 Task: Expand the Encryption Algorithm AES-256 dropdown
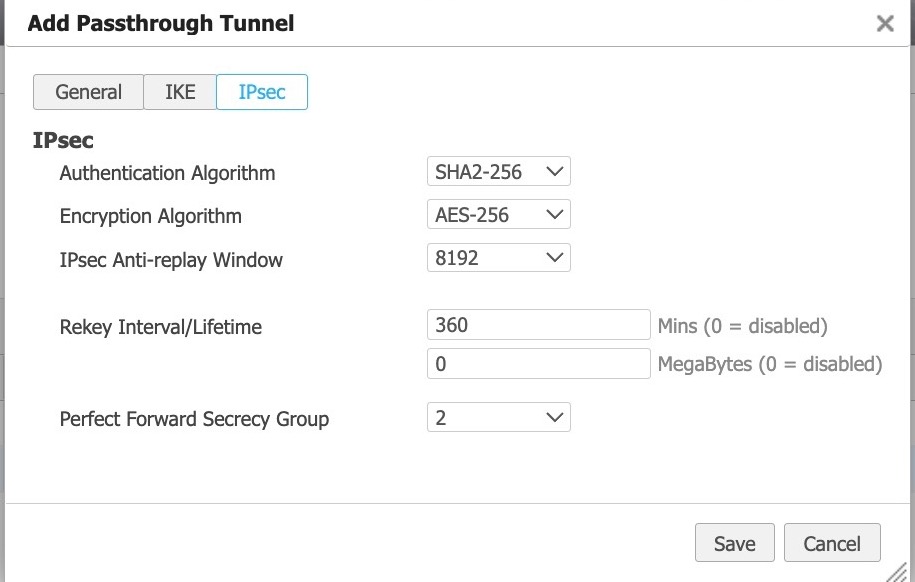498,215
